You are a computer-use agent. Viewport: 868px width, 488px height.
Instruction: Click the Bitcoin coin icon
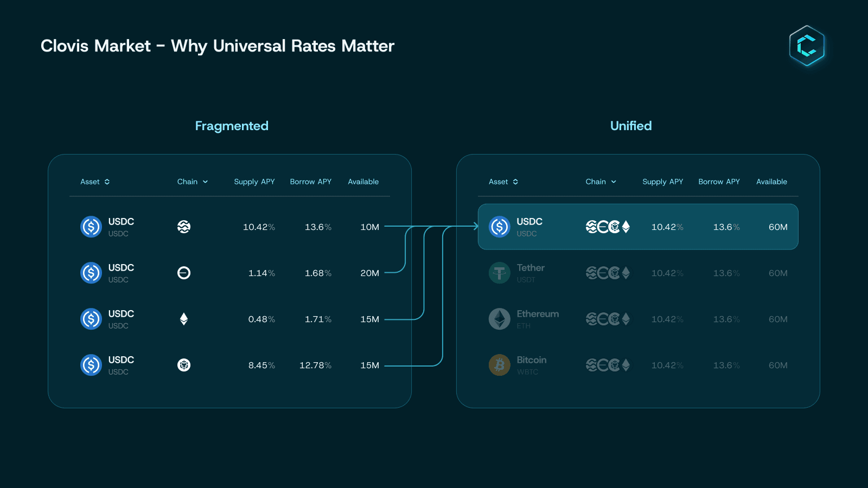pyautogui.click(x=500, y=365)
